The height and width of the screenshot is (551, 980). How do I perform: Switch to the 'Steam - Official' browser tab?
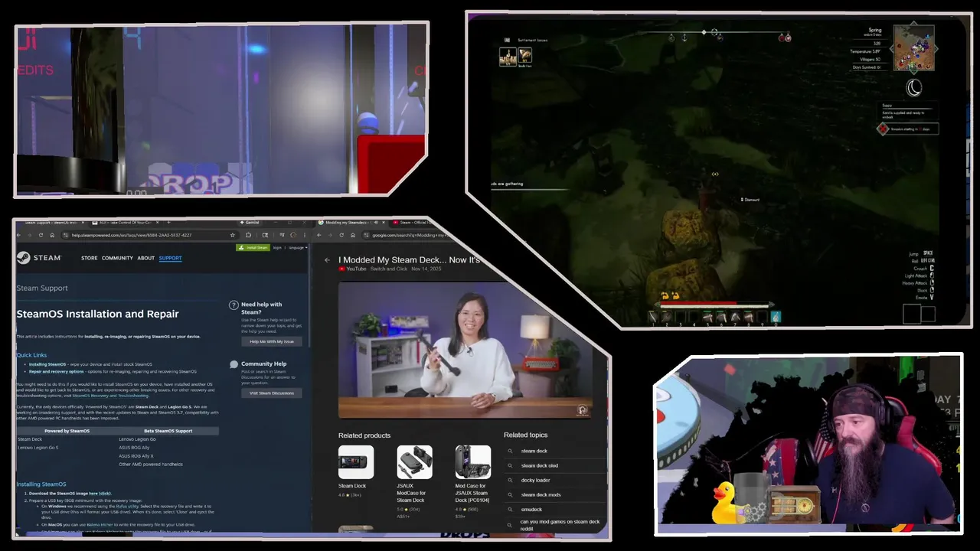click(412, 223)
